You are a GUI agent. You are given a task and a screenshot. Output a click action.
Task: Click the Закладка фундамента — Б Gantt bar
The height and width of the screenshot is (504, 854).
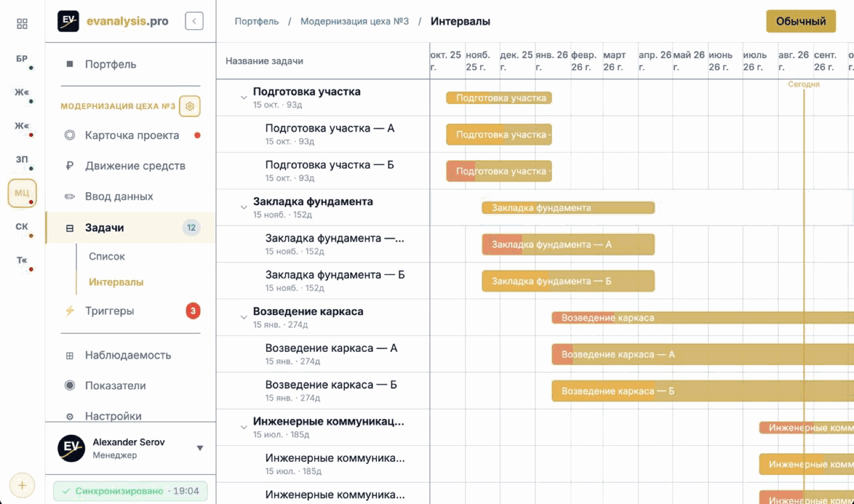click(568, 281)
